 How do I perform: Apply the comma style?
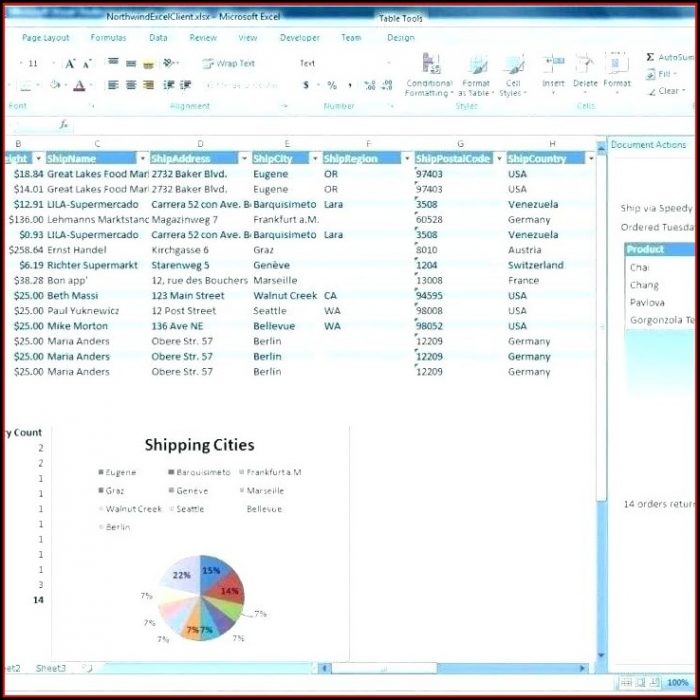coord(350,85)
